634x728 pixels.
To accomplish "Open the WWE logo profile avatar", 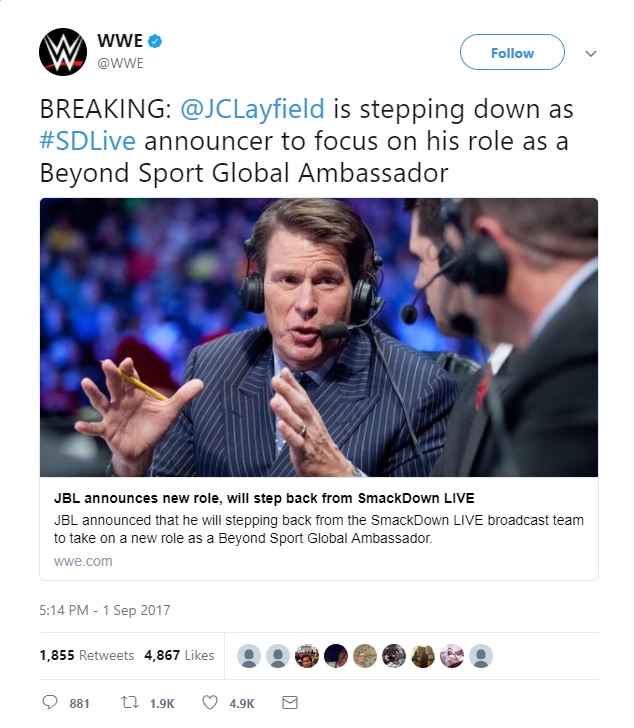I will 63,52.
